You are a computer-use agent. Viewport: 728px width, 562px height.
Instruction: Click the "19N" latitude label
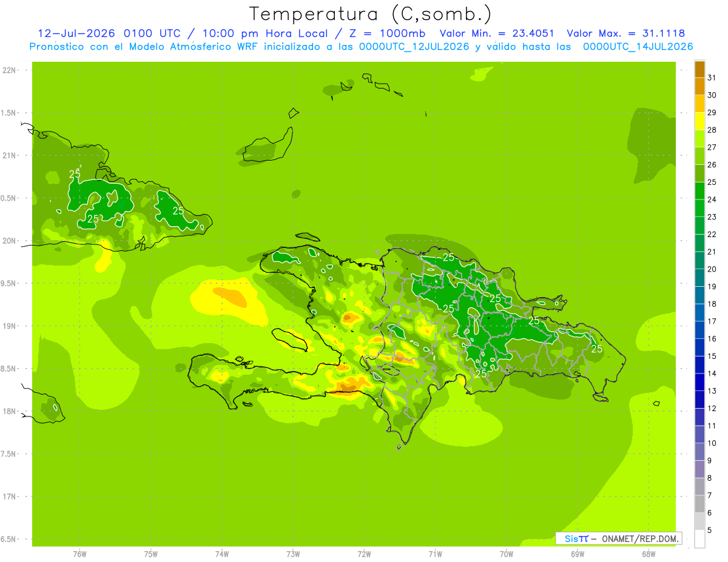(x=9, y=326)
